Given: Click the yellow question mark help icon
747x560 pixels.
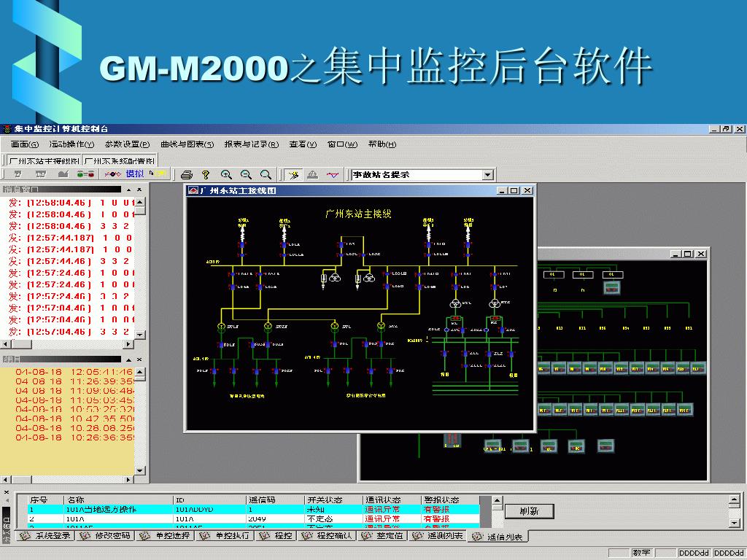Looking at the screenshot, I should (205, 175).
